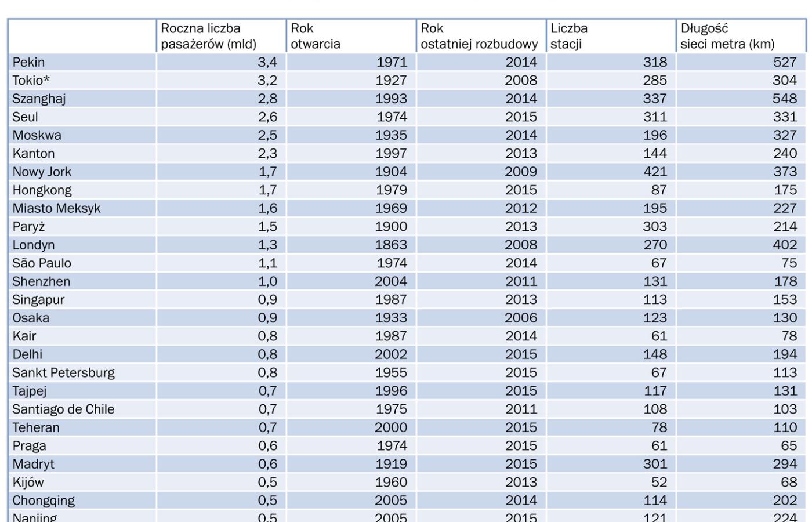Click Nowy Jork's station count 421
Viewport: 812px width, 522px height.
click(655, 172)
